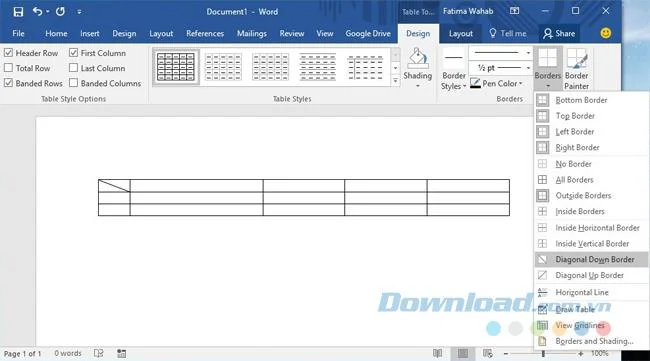Open the Table Tools Layout tab
The width and height of the screenshot is (650, 361).
pos(461,34)
